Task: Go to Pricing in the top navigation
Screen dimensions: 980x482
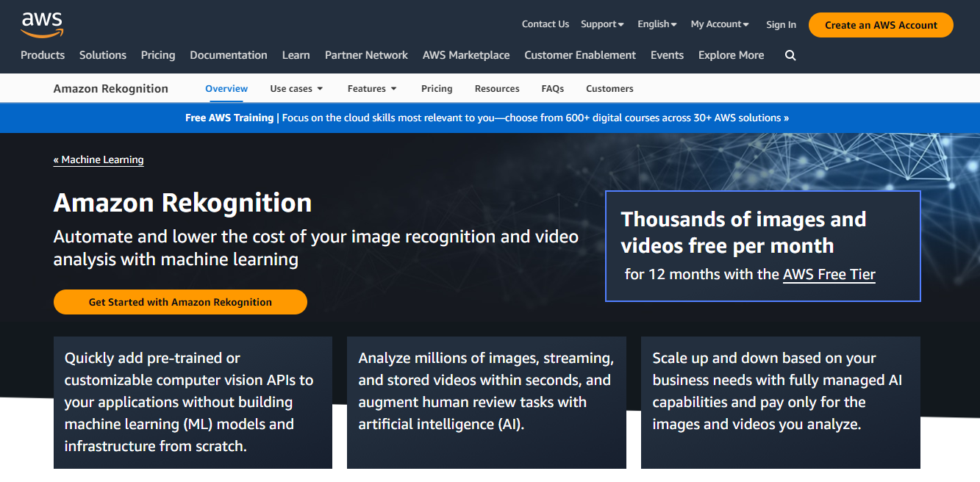Action: (158, 55)
